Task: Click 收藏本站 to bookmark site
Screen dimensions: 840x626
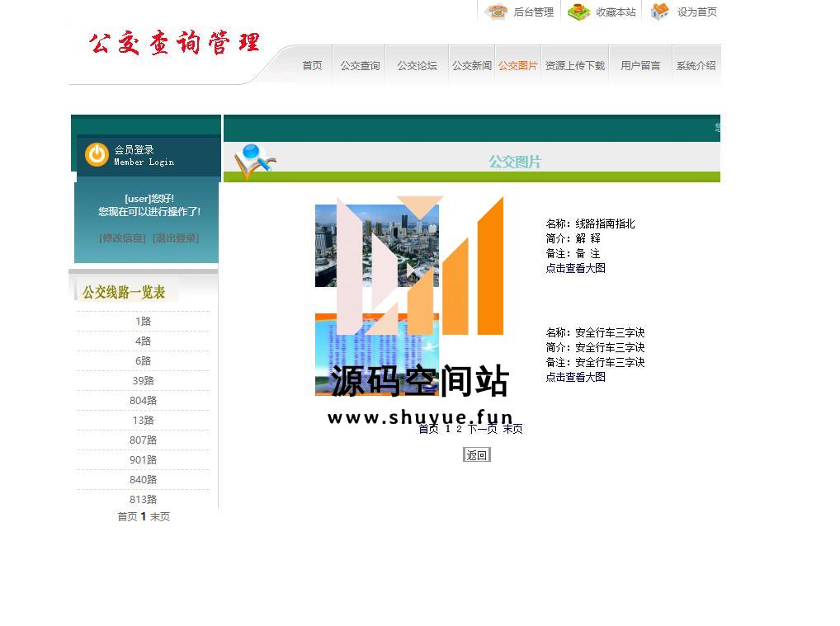Action: click(616, 12)
